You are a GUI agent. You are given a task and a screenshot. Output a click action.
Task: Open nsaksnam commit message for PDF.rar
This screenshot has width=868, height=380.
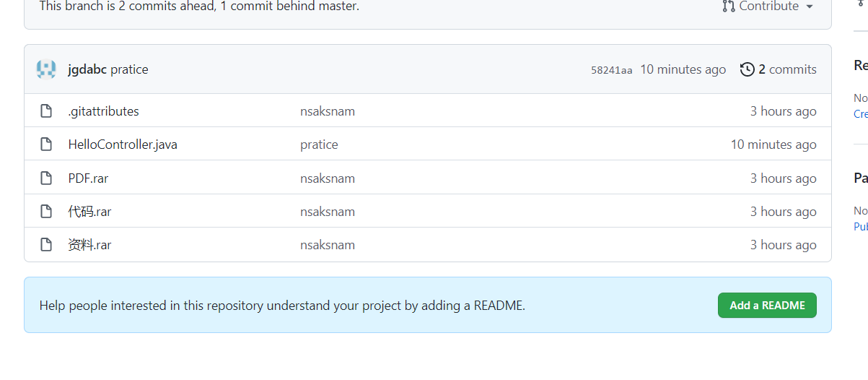(x=328, y=178)
